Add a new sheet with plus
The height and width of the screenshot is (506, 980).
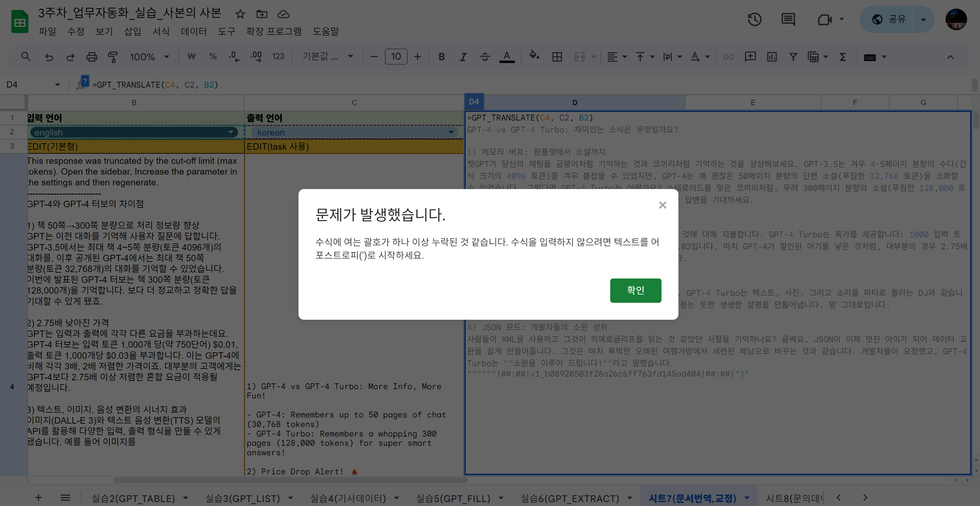[x=38, y=498]
